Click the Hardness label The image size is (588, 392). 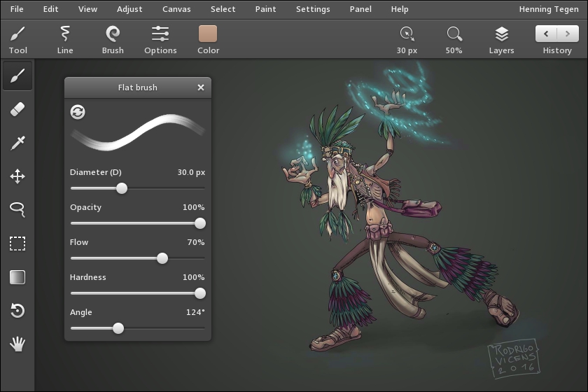tap(87, 277)
